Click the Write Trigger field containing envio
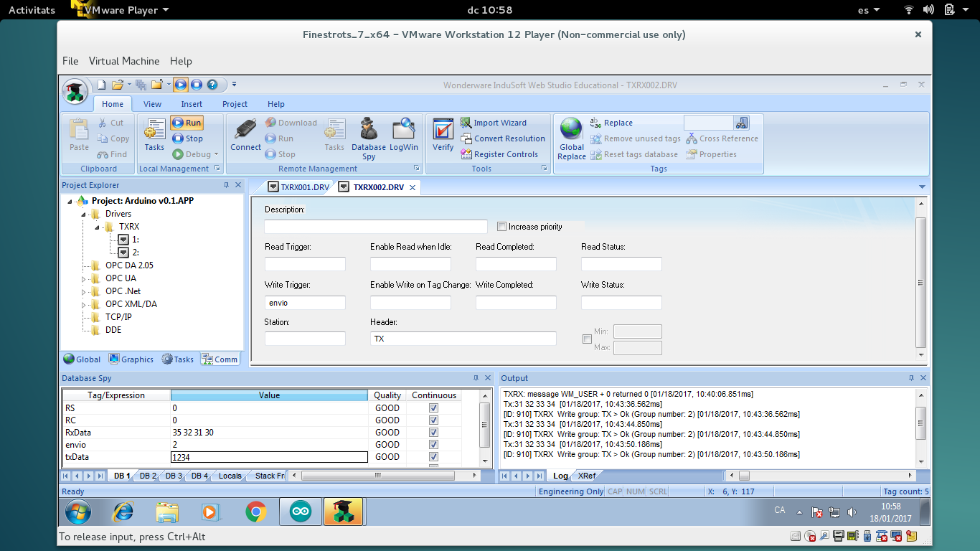This screenshot has height=551, width=980. click(x=305, y=303)
